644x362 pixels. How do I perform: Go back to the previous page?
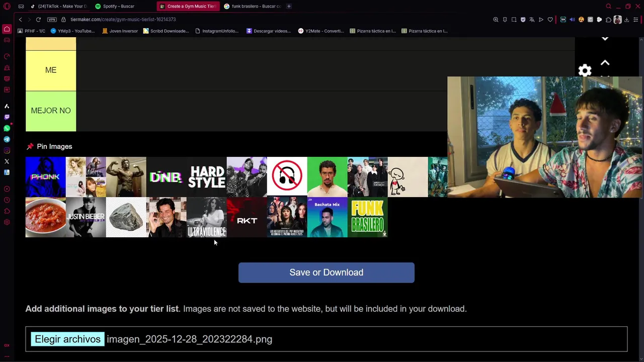(x=21, y=20)
